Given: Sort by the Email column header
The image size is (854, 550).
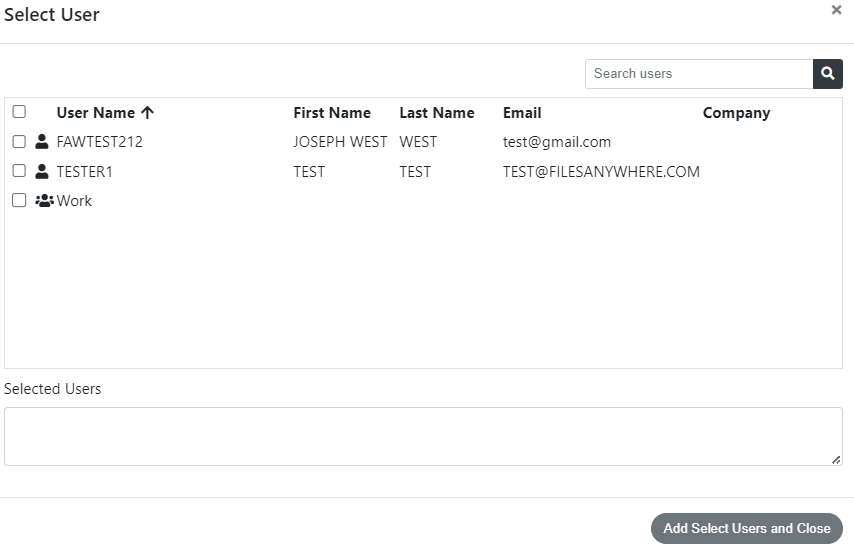Looking at the screenshot, I should [x=522, y=113].
